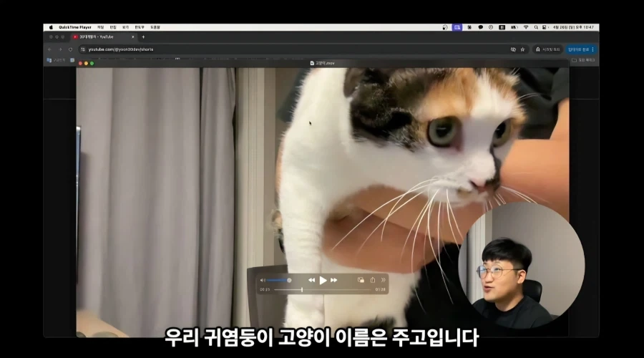
Task: Expand more controls with double-chevron
Action: 384,280
